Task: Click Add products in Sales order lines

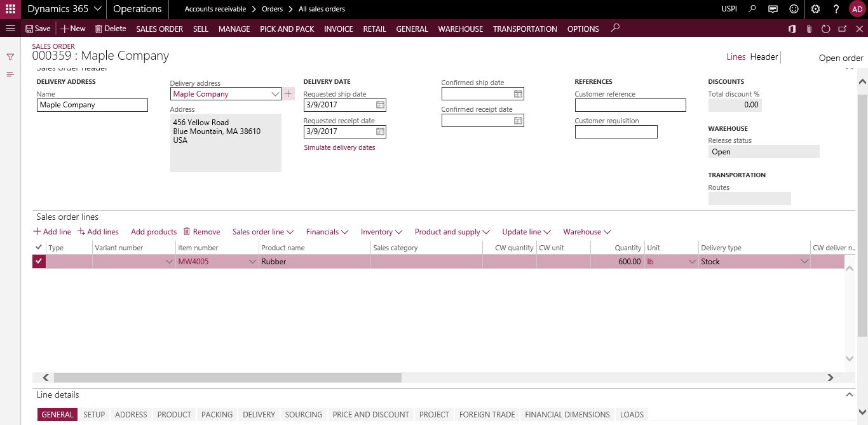Action: tap(153, 231)
